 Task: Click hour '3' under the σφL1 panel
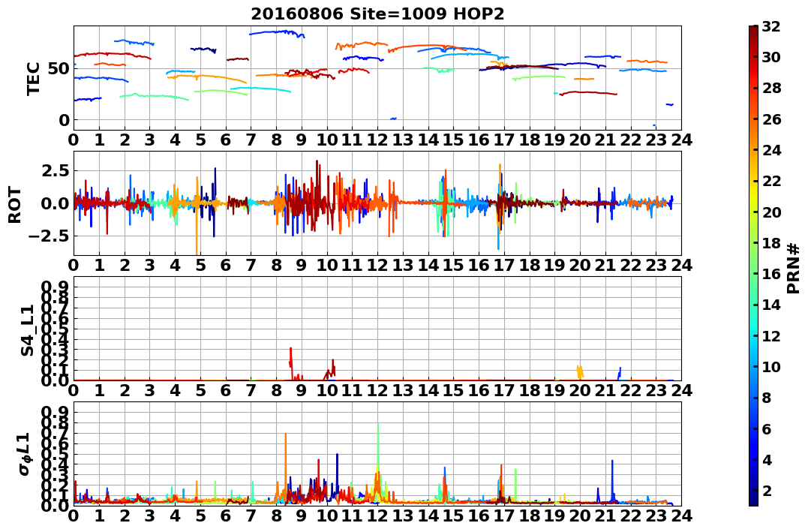[x=149, y=515]
